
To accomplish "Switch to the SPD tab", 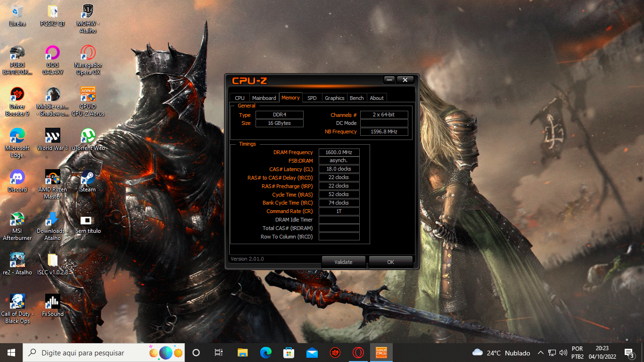I will (x=312, y=98).
